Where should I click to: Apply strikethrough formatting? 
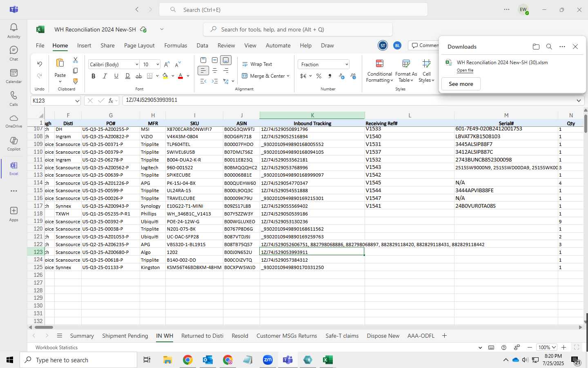139,76
